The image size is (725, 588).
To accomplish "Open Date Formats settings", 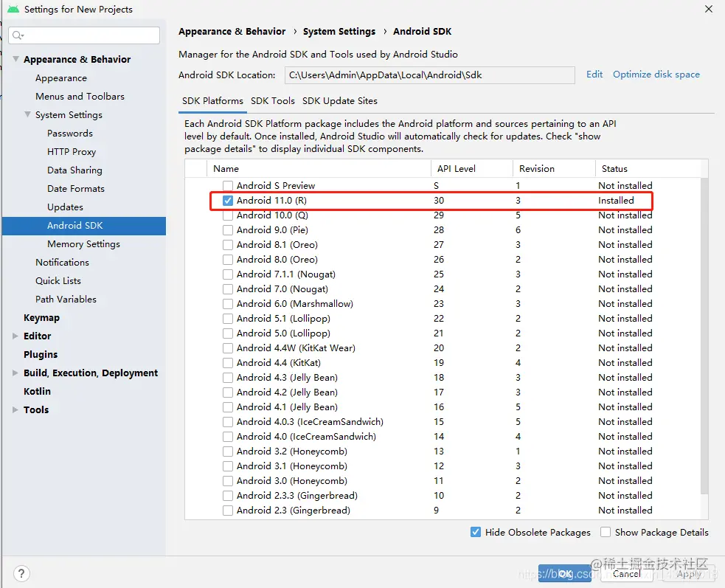I will (x=76, y=189).
